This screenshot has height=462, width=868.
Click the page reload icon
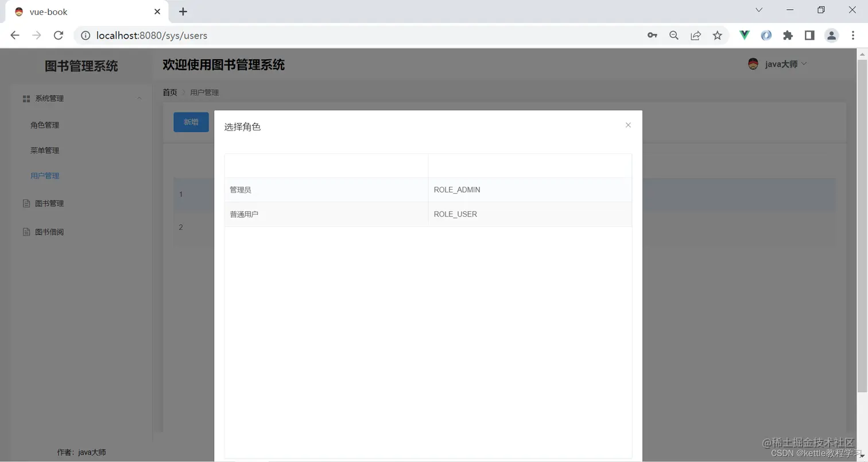click(58, 35)
